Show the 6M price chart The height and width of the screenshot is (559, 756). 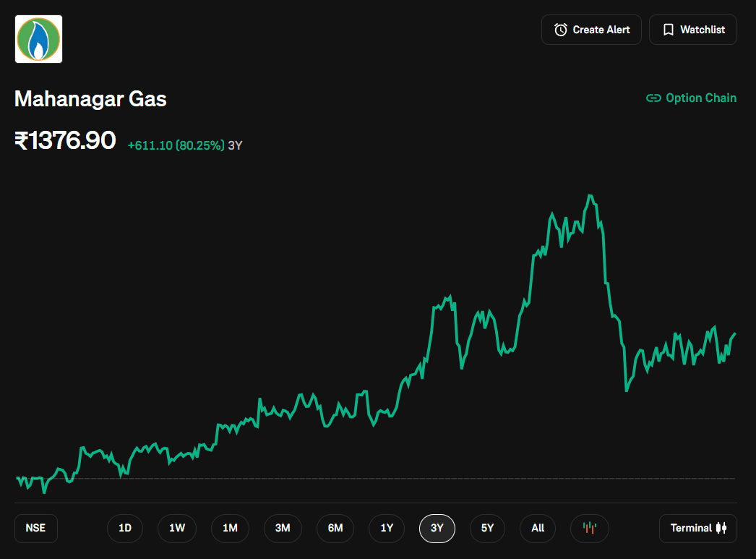pyautogui.click(x=335, y=528)
